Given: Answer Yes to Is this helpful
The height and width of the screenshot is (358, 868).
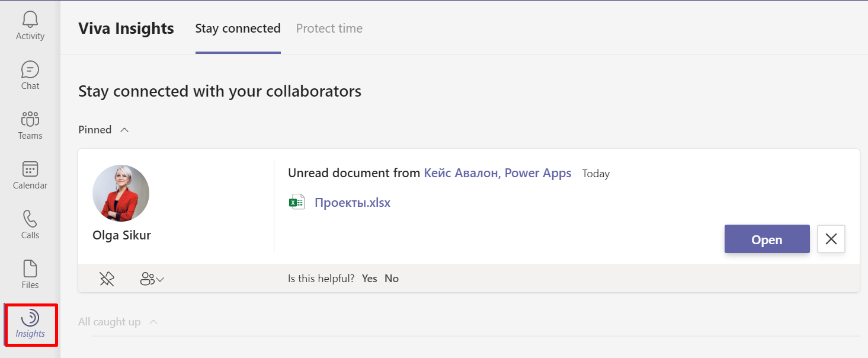Looking at the screenshot, I should [369, 279].
